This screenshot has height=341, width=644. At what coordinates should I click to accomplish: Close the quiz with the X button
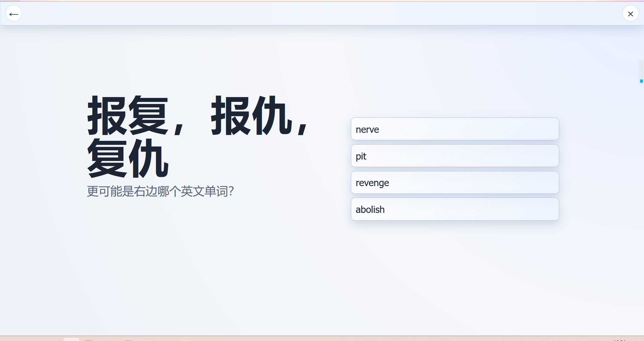click(630, 14)
